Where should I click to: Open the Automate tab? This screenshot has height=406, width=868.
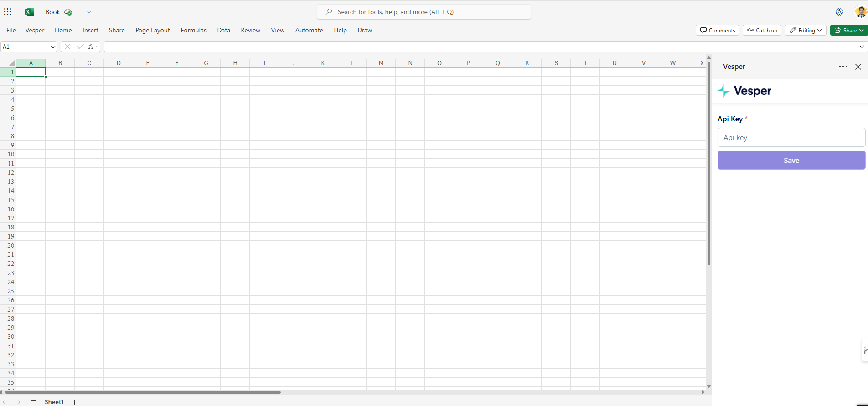[x=309, y=30]
